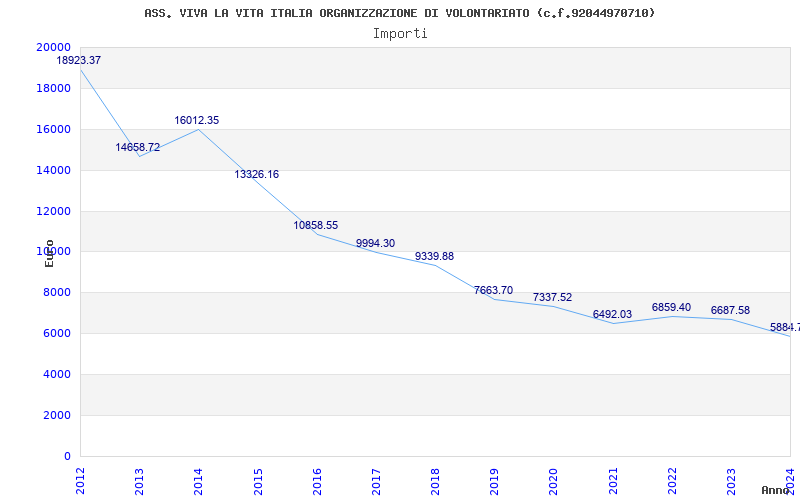Click the y-axis tick 6000
800x500 pixels.
(57, 334)
